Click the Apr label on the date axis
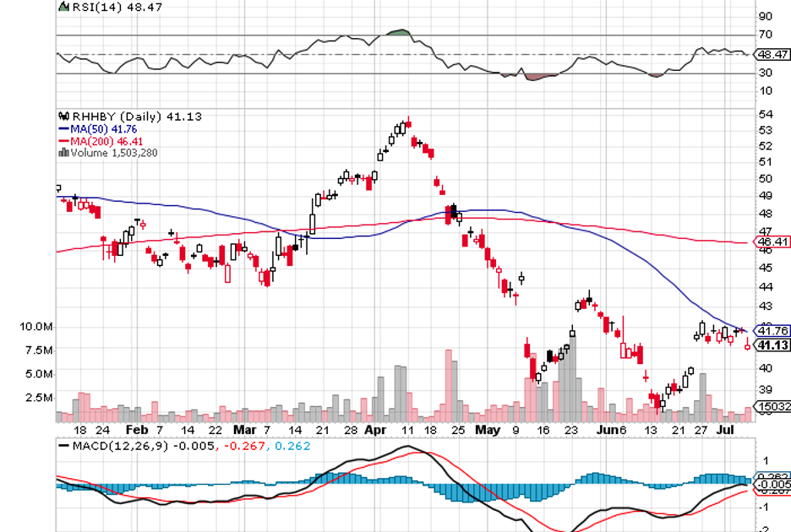Screen dimensions: 791x532 click(x=375, y=430)
